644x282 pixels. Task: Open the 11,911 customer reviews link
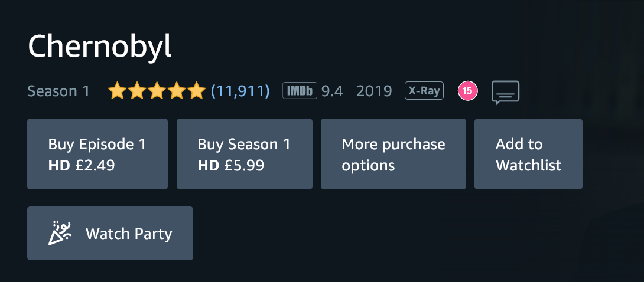coord(240,91)
